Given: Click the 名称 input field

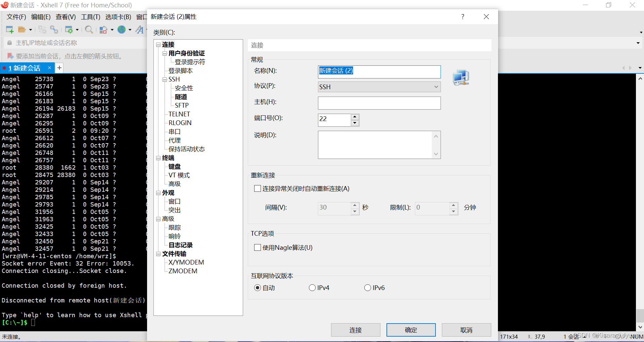Looking at the screenshot, I should tap(379, 71).
